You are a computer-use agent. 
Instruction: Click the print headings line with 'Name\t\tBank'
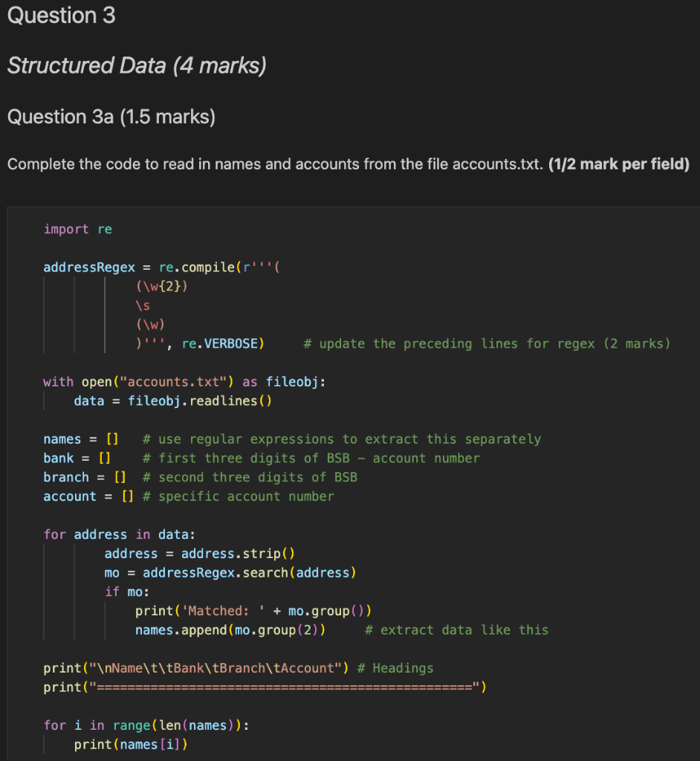pos(196,668)
